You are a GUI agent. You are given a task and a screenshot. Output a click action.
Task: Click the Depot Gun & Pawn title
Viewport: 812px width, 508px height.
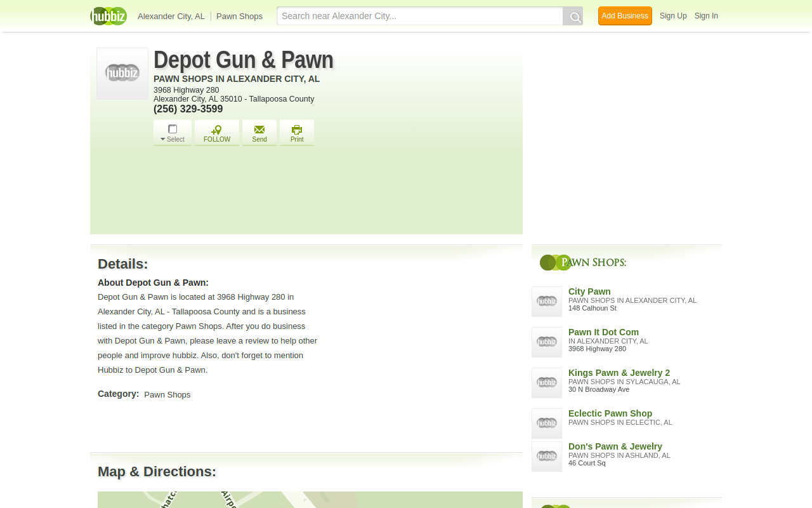(244, 60)
